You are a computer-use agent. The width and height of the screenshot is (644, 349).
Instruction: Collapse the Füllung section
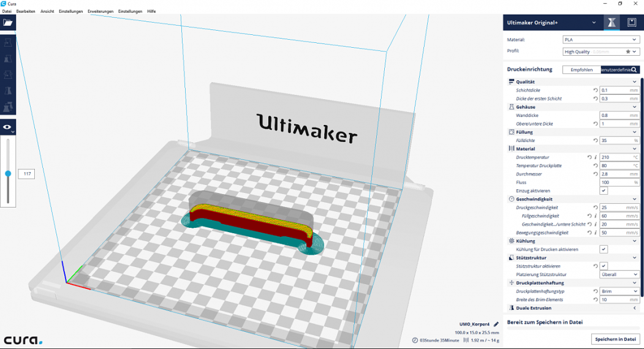(573, 132)
